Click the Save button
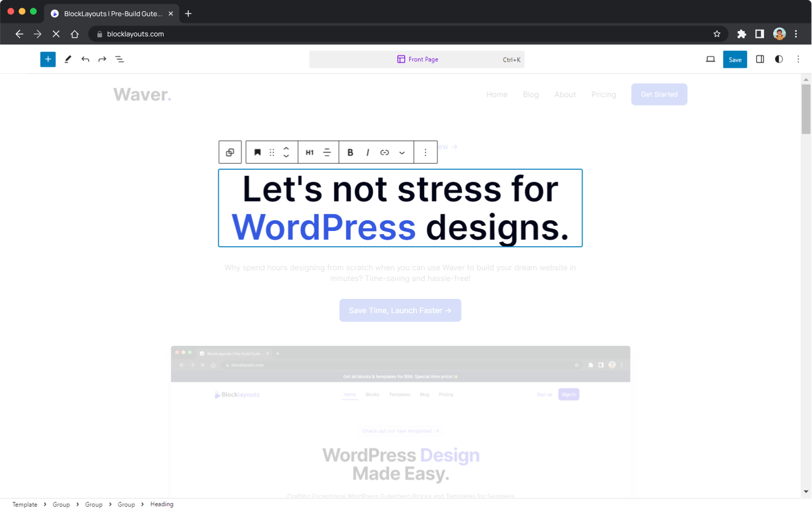The width and height of the screenshot is (812, 510). 735,60
